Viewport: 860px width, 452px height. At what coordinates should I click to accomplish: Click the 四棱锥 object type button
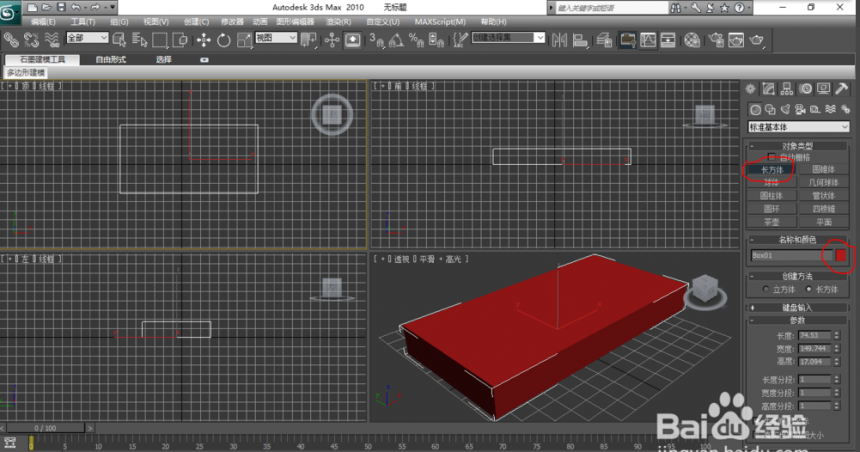click(823, 209)
